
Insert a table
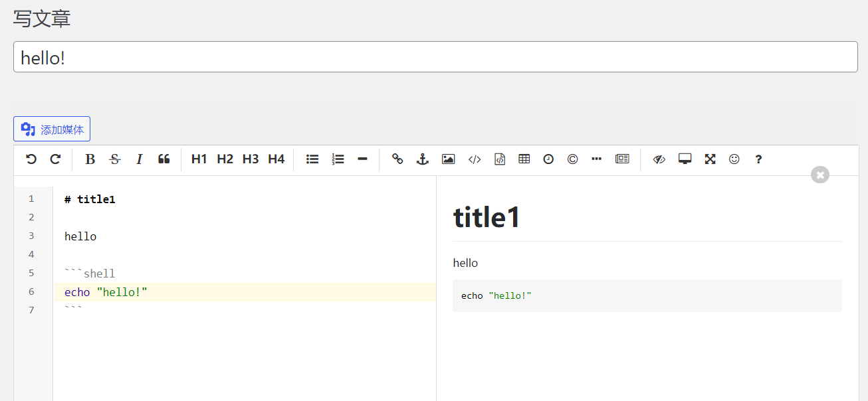pyautogui.click(x=524, y=159)
